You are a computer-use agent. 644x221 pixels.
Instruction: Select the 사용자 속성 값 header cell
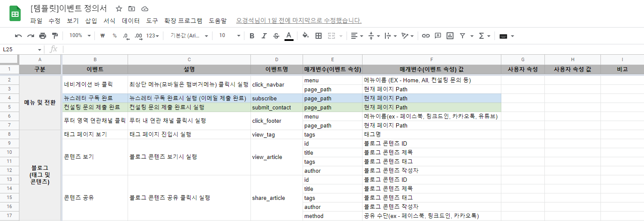pyautogui.click(x=572, y=69)
